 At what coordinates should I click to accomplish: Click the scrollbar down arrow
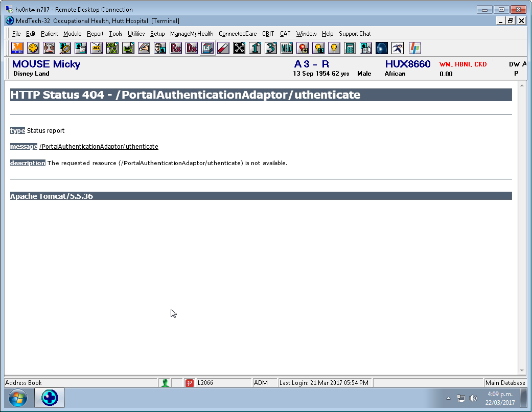[x=522, y=371]
